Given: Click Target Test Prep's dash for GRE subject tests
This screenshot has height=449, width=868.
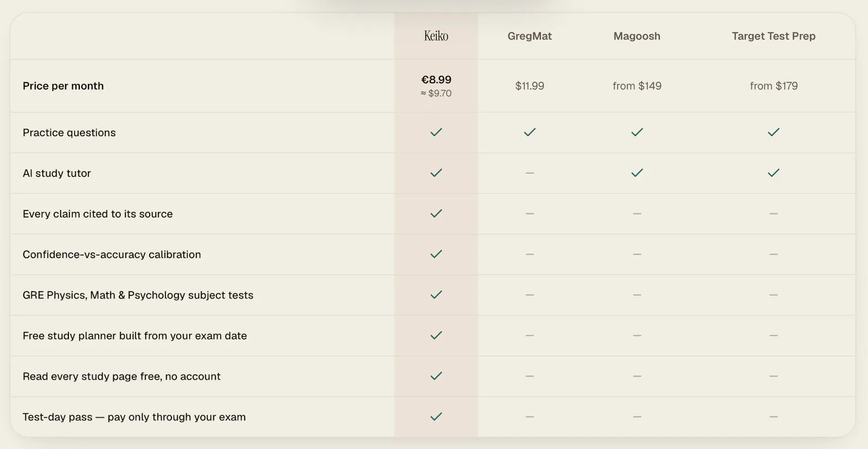Looking at the screenshot, I should tap(774, 295).
